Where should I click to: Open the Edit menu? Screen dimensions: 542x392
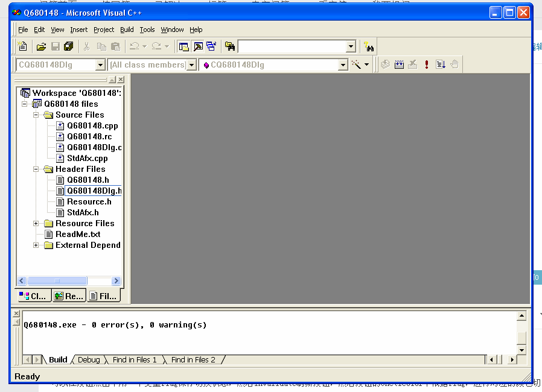(x=39, y=30)
